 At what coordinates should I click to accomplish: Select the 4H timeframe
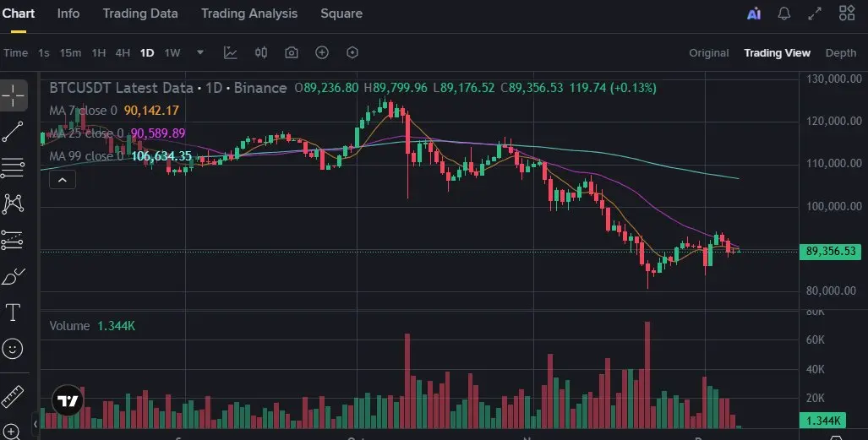pos(123,52)
